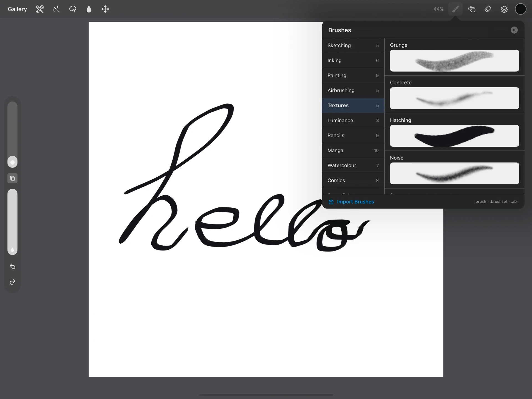Close the Brushes panel
The image size is (532, 399).
coord(514,30)
